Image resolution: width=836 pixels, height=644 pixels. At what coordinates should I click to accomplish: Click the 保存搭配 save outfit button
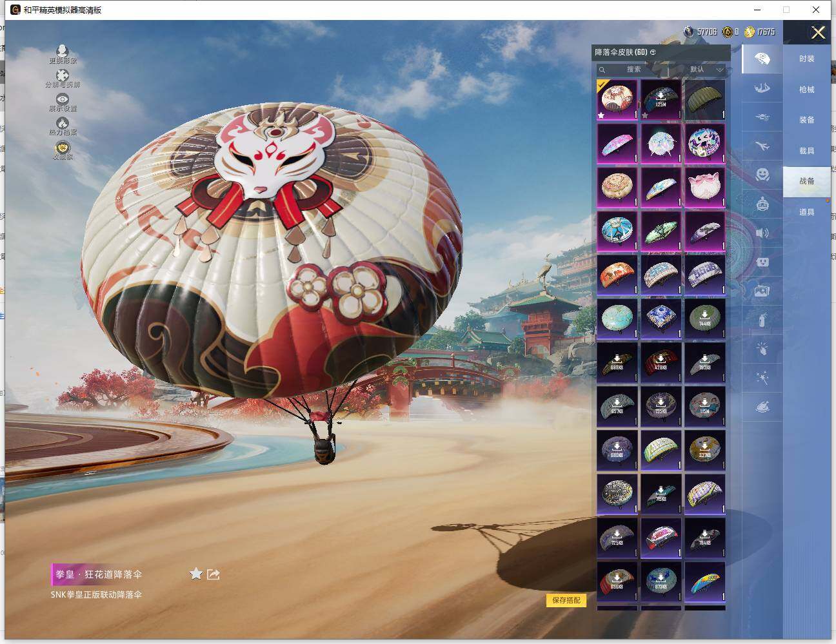pos(566,600)
